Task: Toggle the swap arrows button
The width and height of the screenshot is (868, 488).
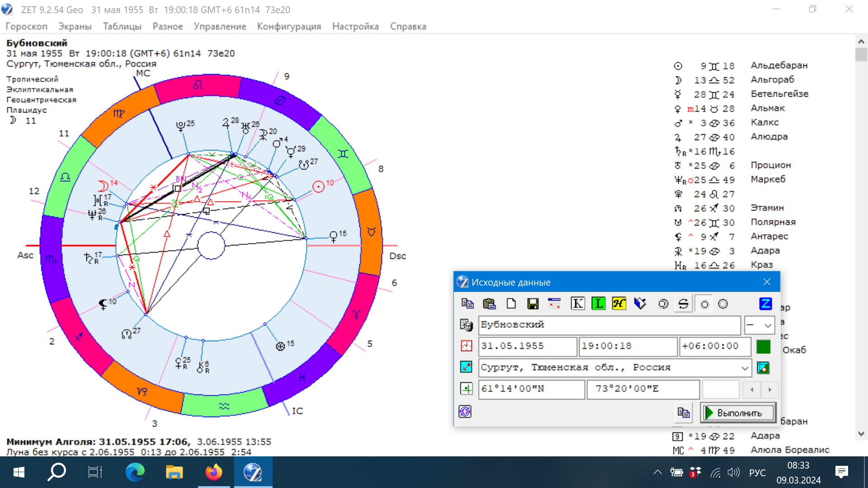Action: tap(683, 304)
